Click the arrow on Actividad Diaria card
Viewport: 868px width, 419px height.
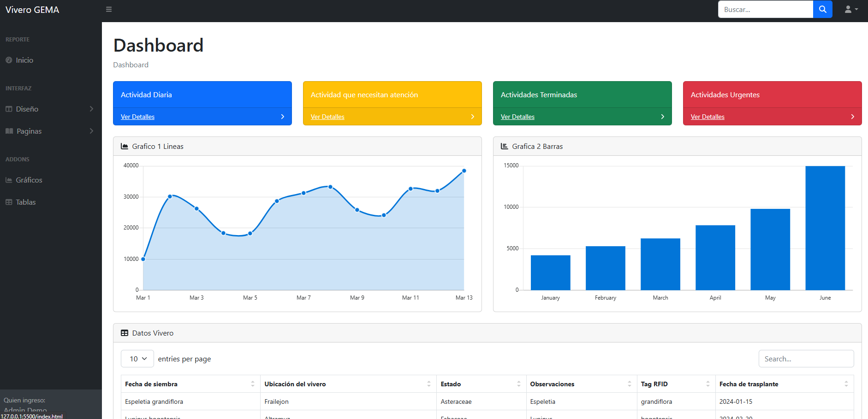pyautogui.click(x=283, y=117)
